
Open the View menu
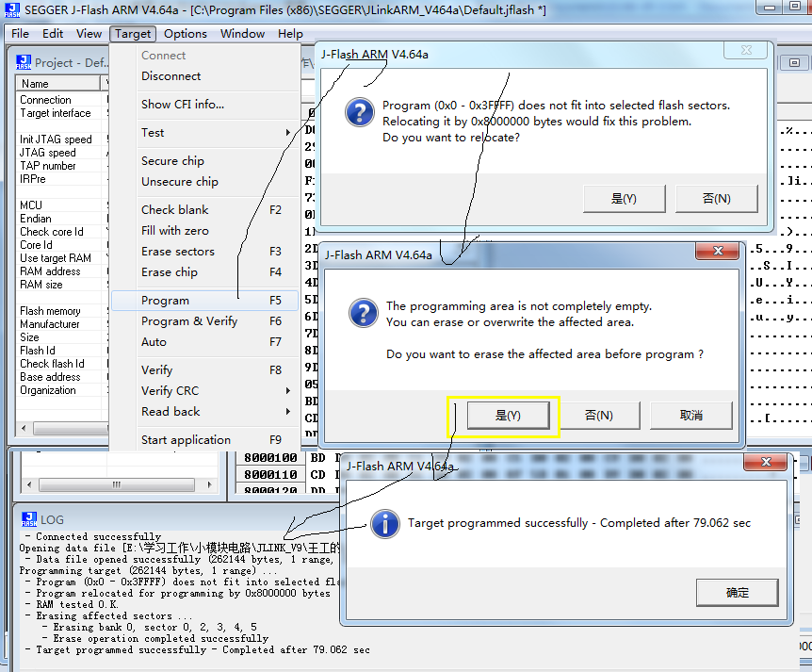coord(89,34)
